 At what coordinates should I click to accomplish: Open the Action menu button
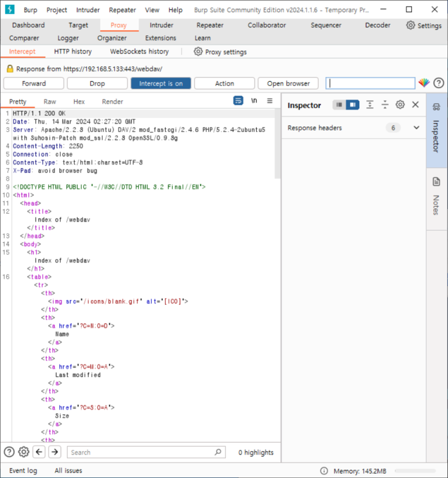224,83
